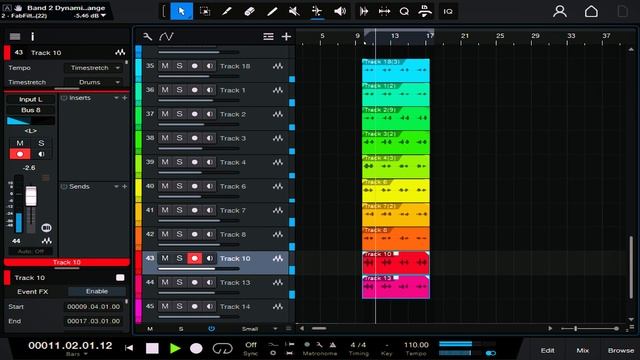This screenshot has height=360, width=640.
Task: Select Track 14 in track list
Action: click(x=235, y=307)
